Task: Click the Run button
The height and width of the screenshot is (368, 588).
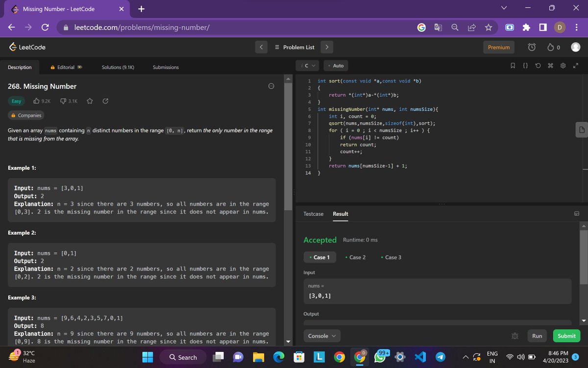Action: [537, 336]
